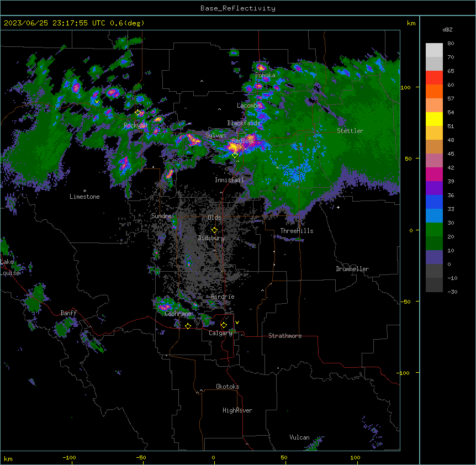Click the Drumheller label
This screenshot has width=476, height=465.
tap(352, 269)
